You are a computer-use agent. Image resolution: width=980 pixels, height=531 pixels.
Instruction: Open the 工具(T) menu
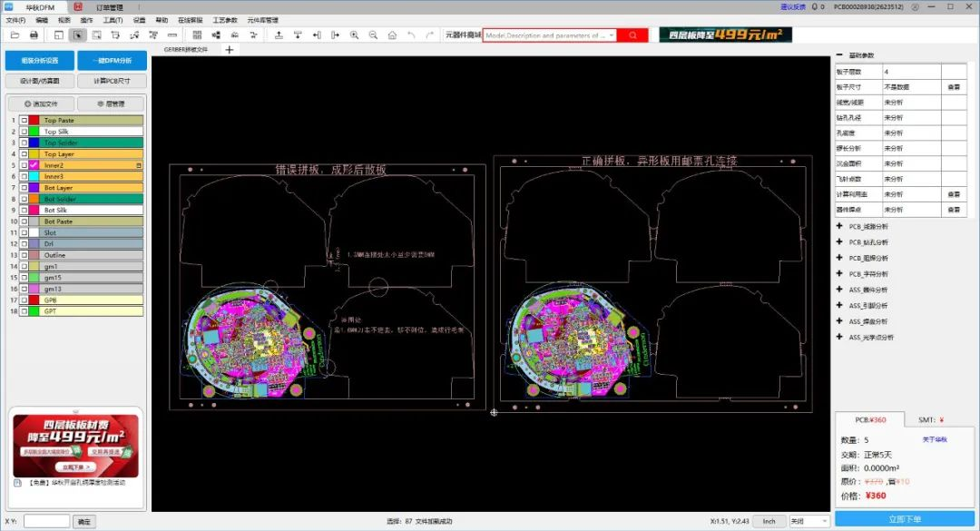(113, 19)
